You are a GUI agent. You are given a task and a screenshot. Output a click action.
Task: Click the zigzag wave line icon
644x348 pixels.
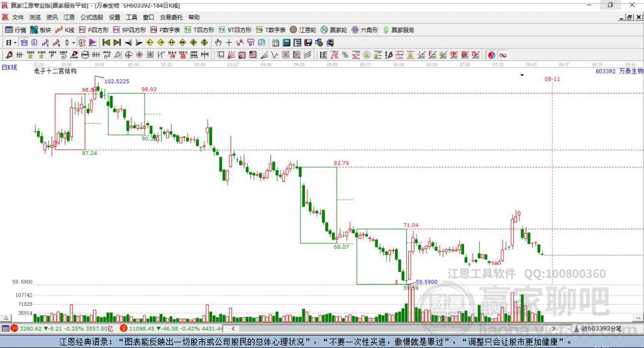click(275, 55)
